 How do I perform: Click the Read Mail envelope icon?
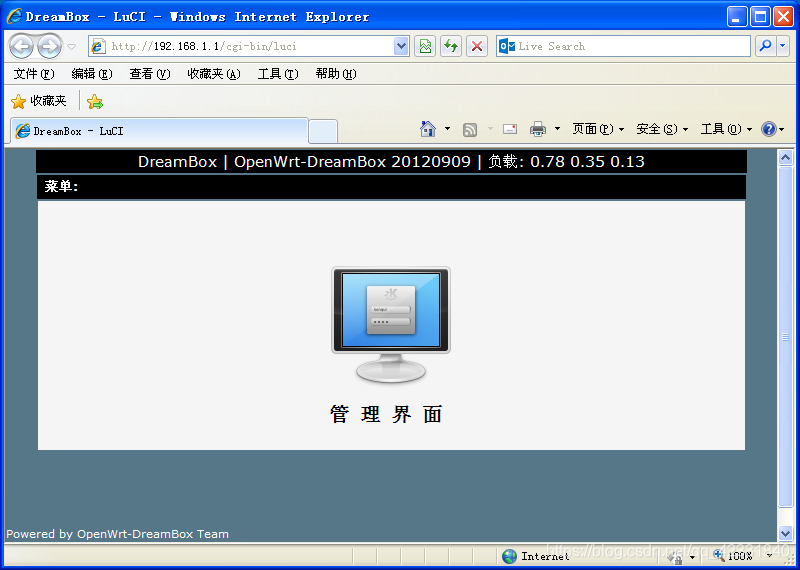point(510,129)
